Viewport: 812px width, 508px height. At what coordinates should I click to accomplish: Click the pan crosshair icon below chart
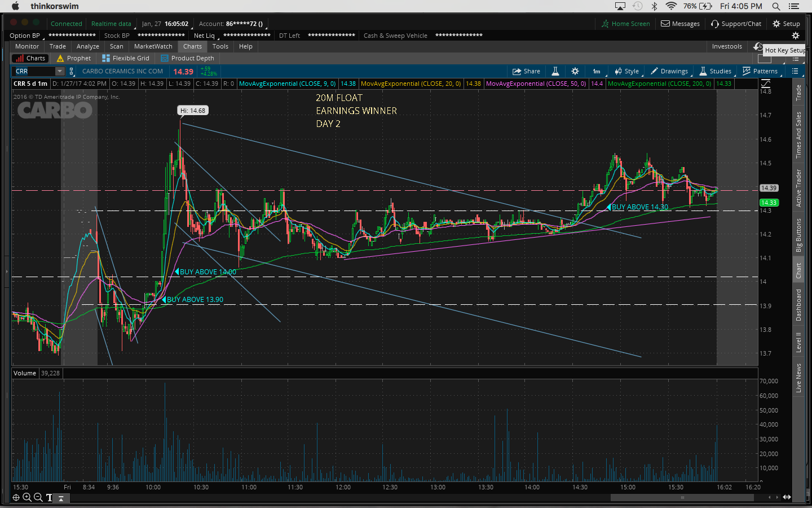(16, 497)
